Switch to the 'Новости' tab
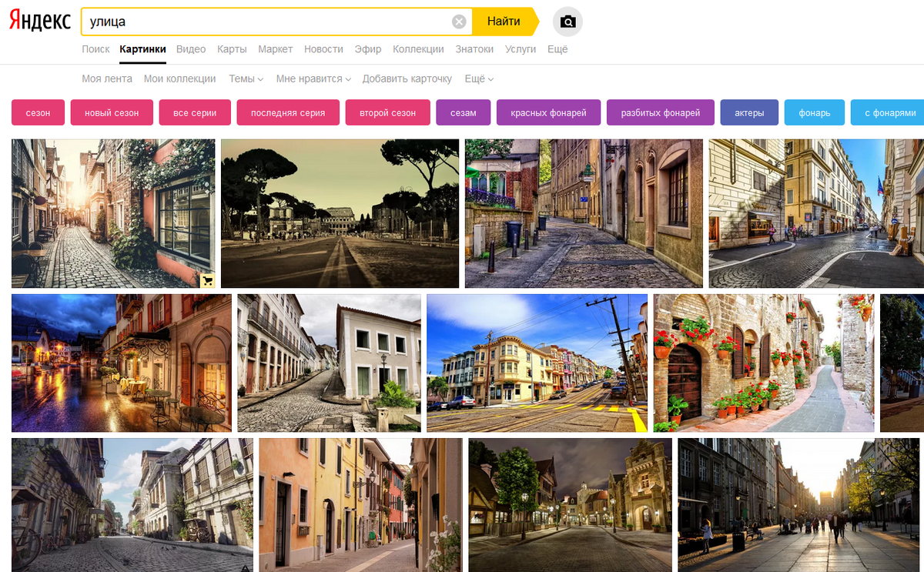This screenshot has width=924, height=572. coord(323,49)
